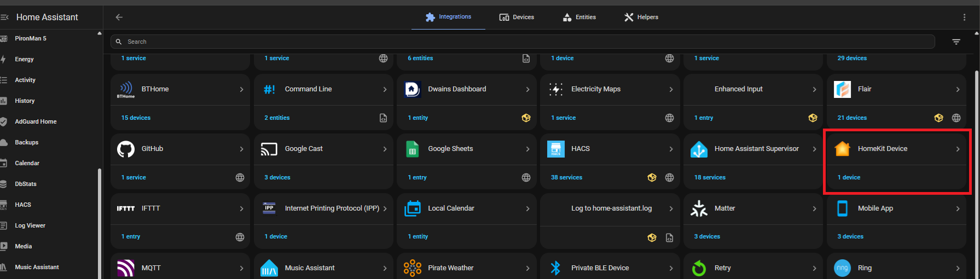Expand the BTHome integration chevron
The height and width of the screenshot is (279, 980).
(x=241, y=89)
